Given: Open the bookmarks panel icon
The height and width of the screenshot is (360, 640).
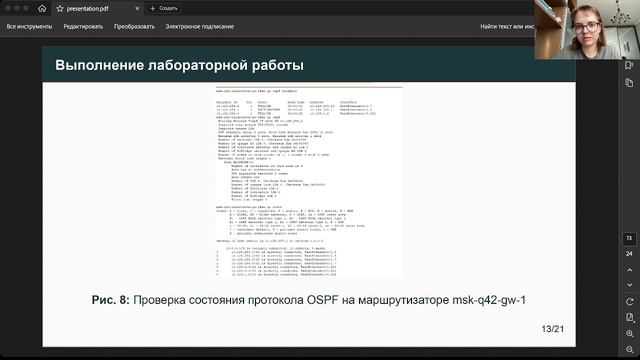Looking at the screenshot, I should 629,65.
